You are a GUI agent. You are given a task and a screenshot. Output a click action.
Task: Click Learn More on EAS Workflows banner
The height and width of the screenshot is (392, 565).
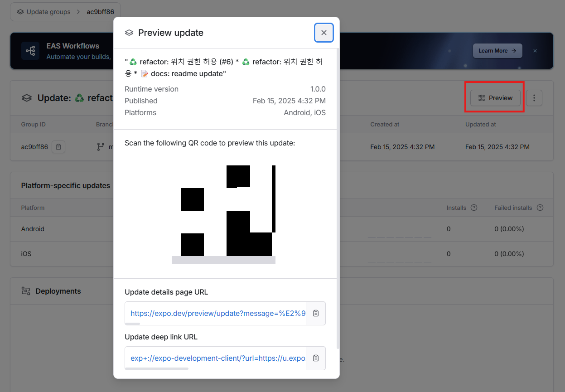pyautogui.click(x=497, y=51)
